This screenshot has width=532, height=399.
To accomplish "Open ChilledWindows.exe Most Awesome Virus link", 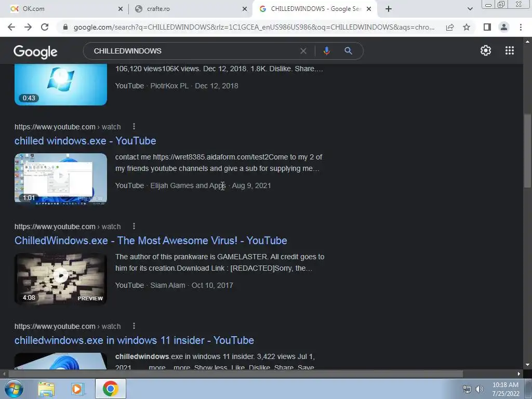I will coord(151,241).
